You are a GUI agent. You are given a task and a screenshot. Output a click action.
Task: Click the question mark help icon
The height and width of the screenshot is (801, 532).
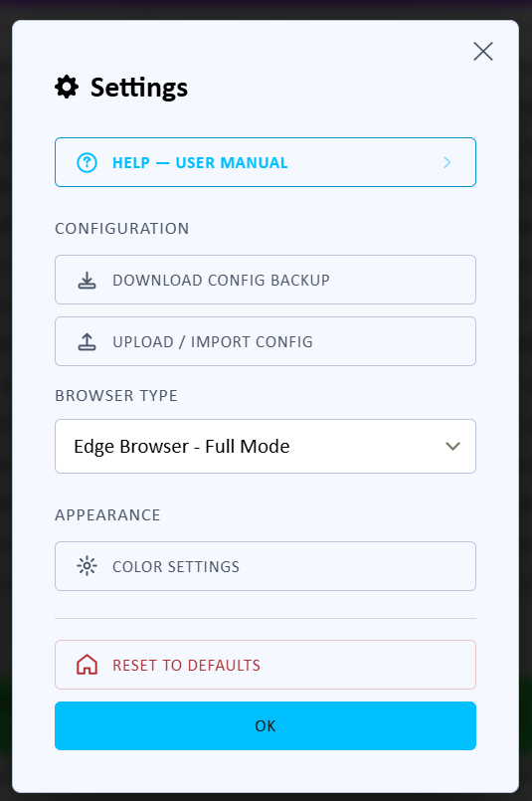click(87, 162)
